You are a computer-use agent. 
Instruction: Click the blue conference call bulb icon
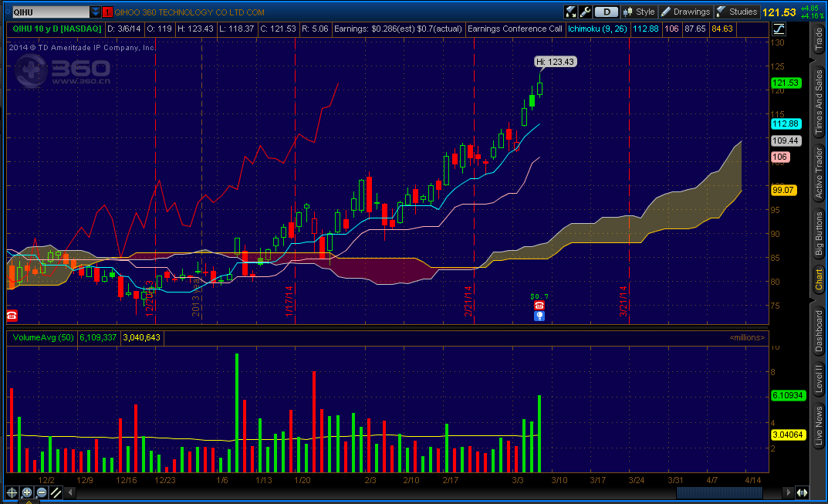pos(539,316)
